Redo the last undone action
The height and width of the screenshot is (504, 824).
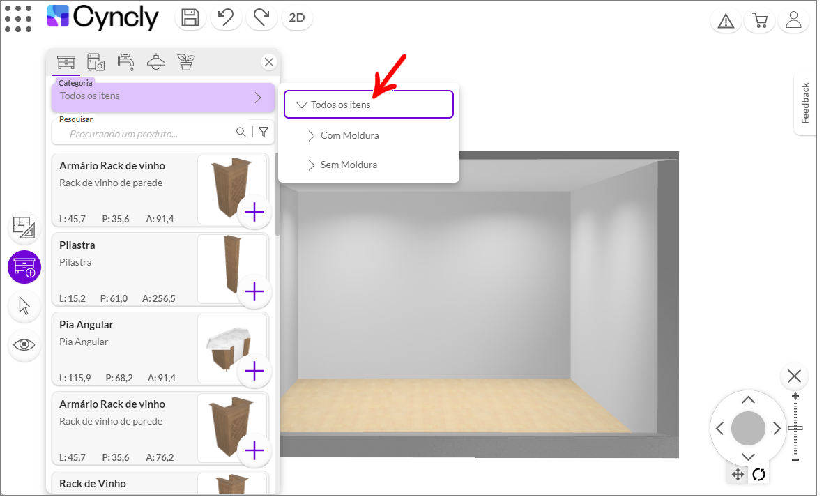[261, 18]
